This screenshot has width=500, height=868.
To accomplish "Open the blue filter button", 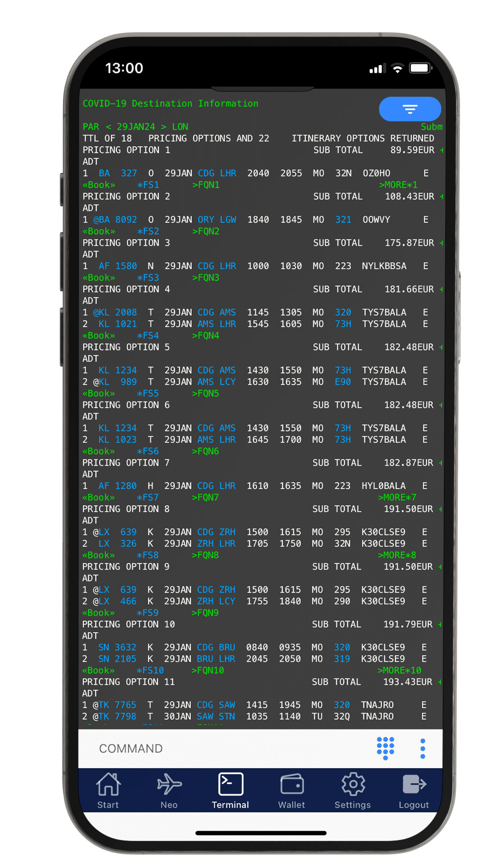I will click(x=410, y=109).
